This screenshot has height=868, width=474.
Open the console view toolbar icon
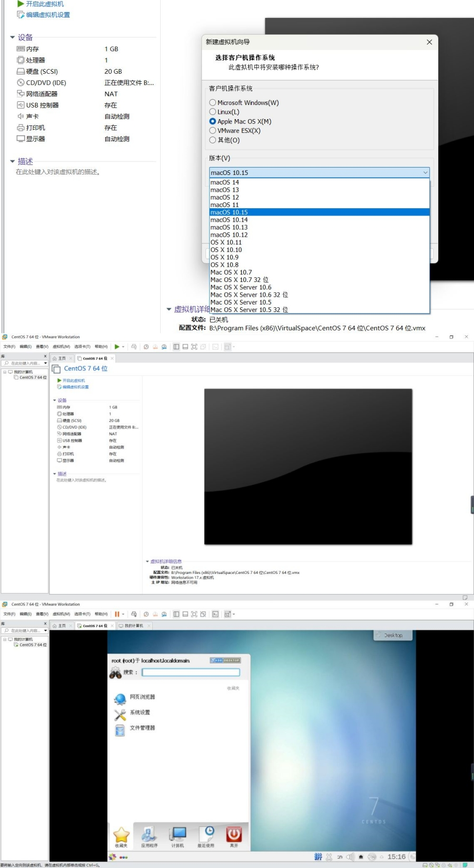tap(215, 614)
